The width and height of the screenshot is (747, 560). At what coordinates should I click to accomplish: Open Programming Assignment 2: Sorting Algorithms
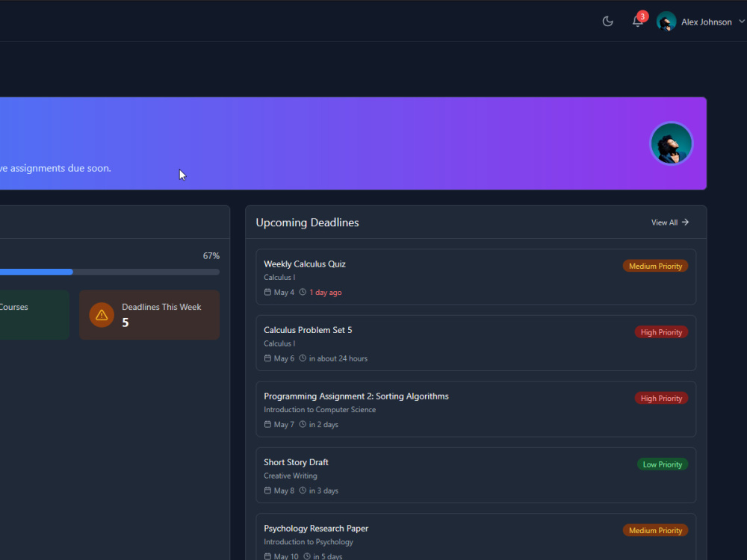(x=476, y=409)
